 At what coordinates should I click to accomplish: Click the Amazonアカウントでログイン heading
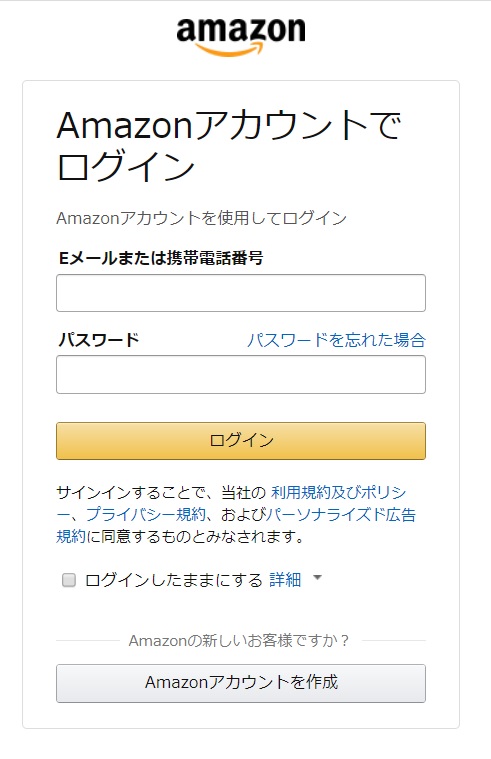coord(229,145)
